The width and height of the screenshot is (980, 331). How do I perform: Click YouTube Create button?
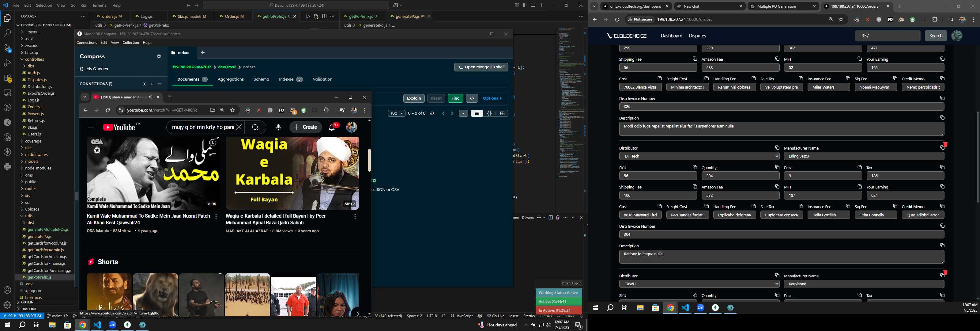pyautogui.click(x=306, y=127)
